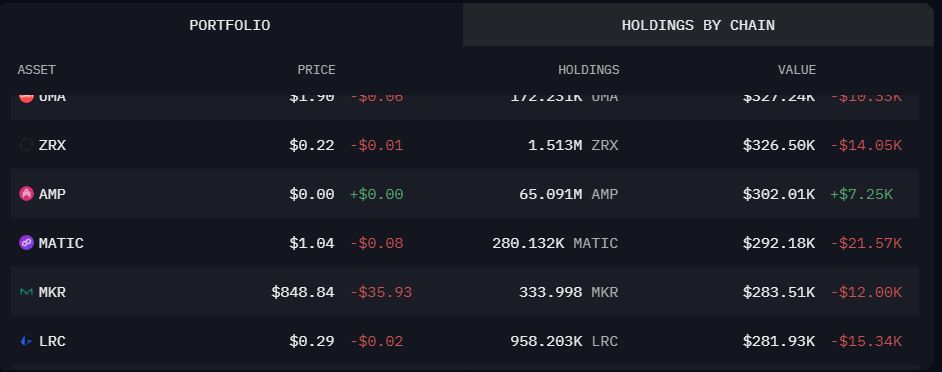This screenshot has width=942, height=372.
Task: Sort by the Value column header
Action: pyautogui.click(x=797, y=70)
